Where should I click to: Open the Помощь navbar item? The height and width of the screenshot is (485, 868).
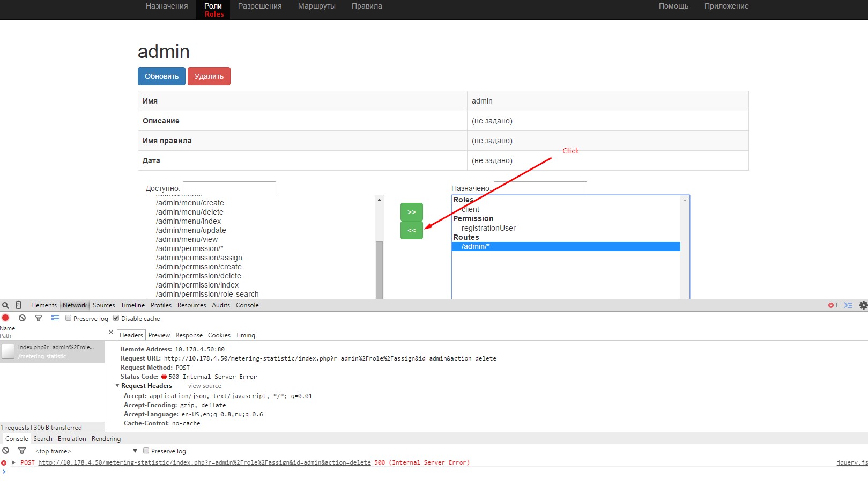(x=673, y=6)
